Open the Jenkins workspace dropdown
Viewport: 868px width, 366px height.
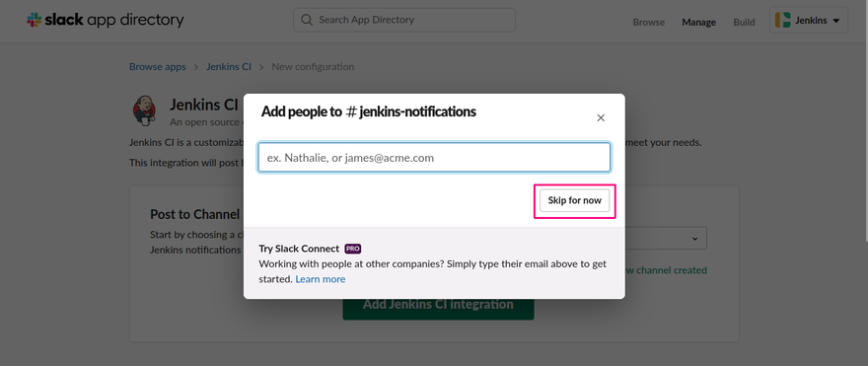click(808, 21)
